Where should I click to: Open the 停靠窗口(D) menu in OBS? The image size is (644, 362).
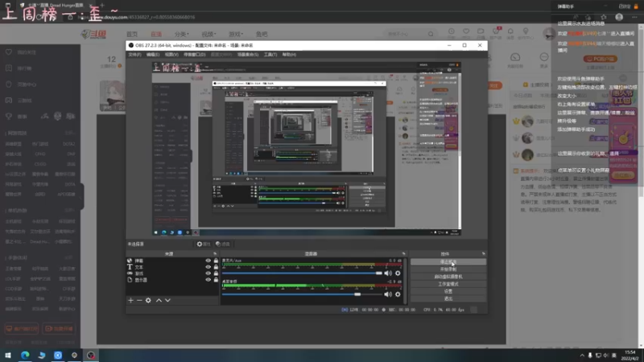[x=195, y=55]
